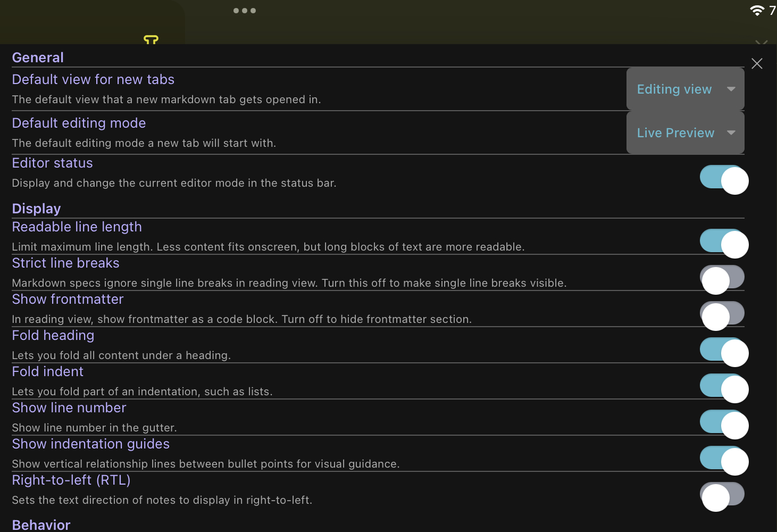Open the Editing view dropdown

coord(685,89)
